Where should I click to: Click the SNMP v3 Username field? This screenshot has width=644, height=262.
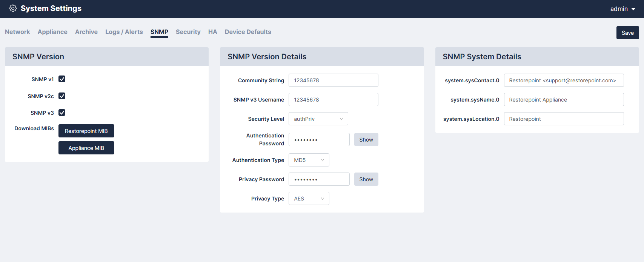pyautogui.click(x=333, y=100)
